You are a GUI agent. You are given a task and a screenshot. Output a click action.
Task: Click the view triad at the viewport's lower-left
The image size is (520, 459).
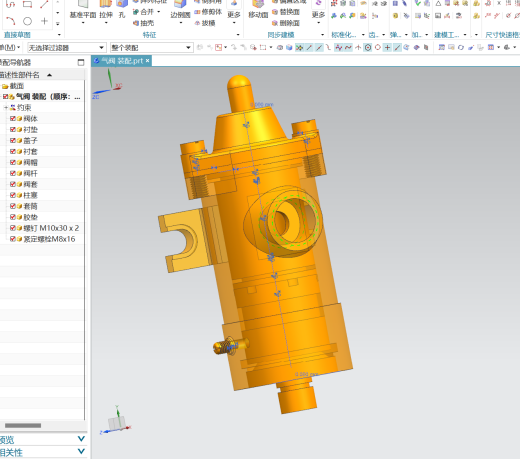pos(116,421)
